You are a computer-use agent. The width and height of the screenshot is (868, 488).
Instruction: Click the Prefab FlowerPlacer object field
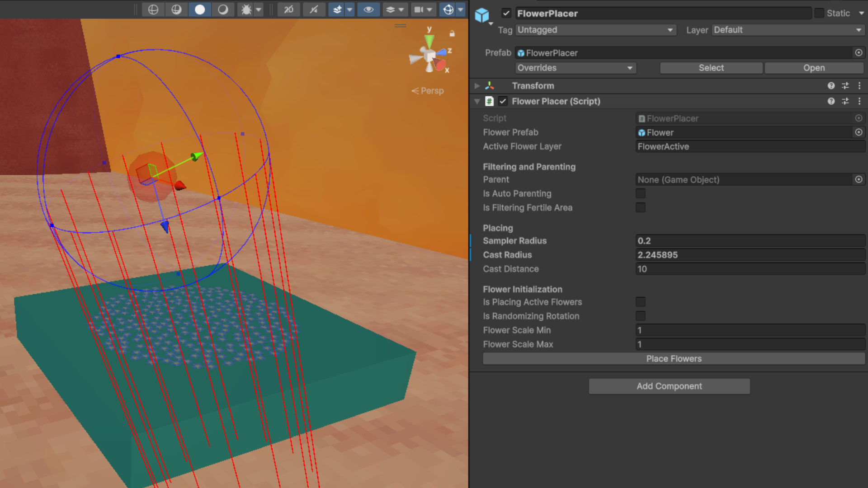point(684,53)
